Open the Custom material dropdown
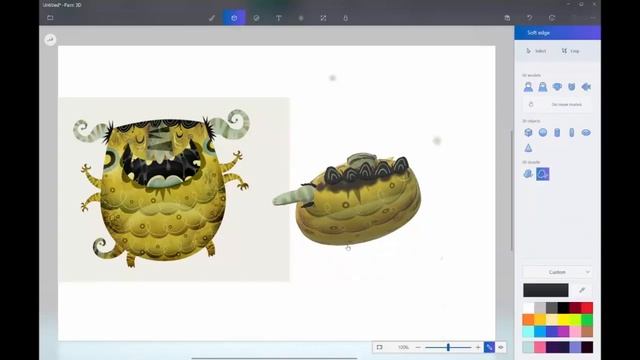Screen dimensions: 640x360 (558, 272)
